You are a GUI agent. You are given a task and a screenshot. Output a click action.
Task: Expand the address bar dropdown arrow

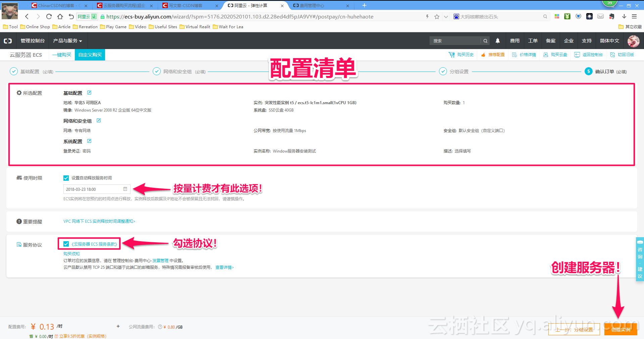click(446, 16)
